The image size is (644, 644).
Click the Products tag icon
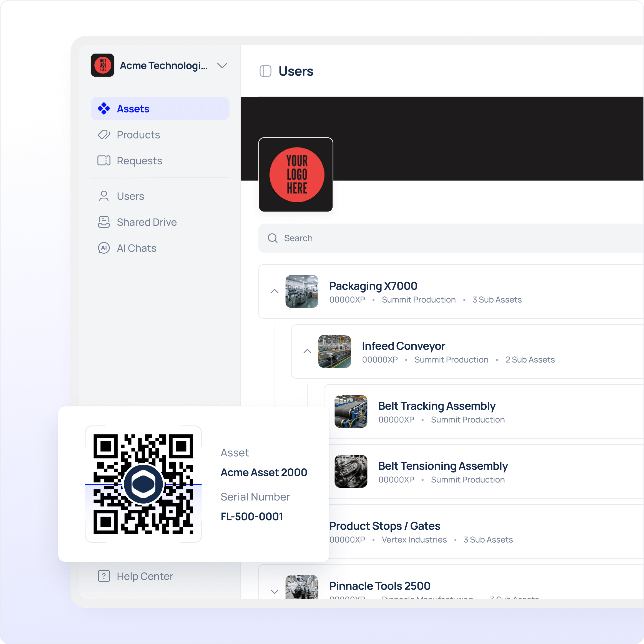point(104,135)
